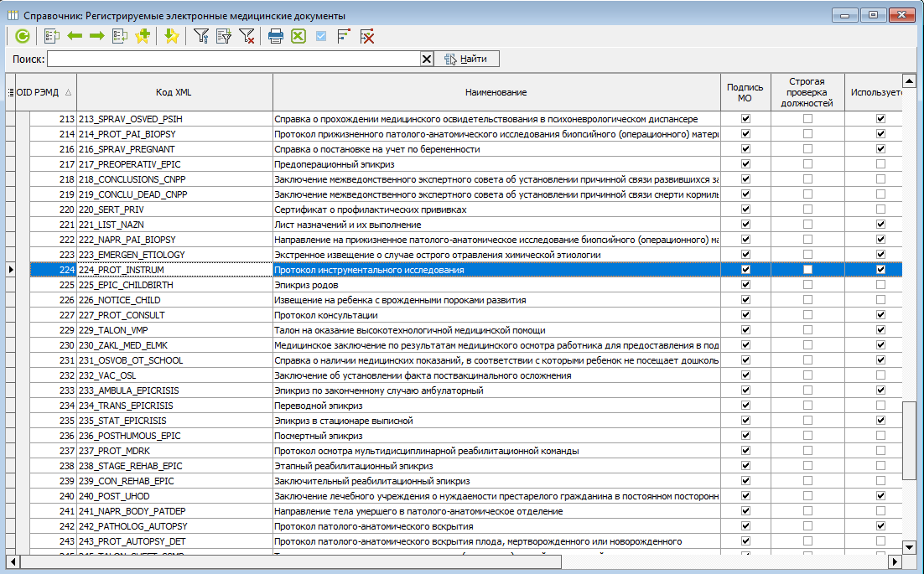Export to Excel with green X icon
The width and height of the screenshot is (924, 574).
(x=298, y=37)
